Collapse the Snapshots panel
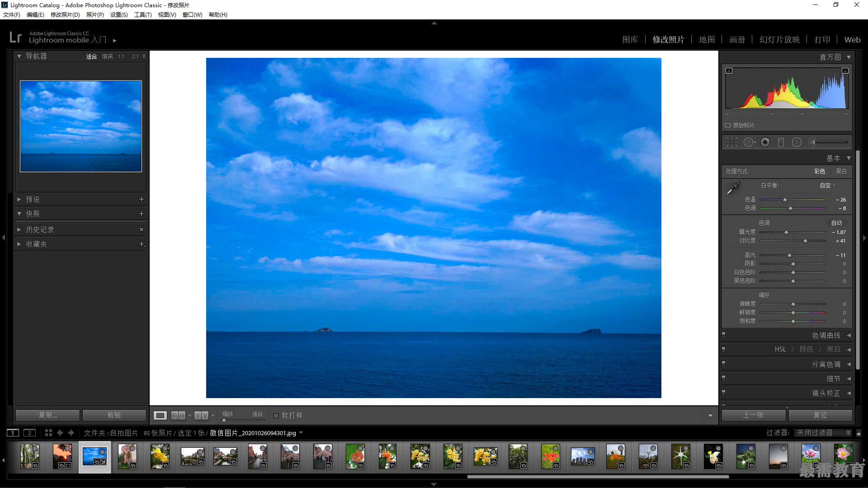This screenshot has height=488, width=868. click(19, 214)
